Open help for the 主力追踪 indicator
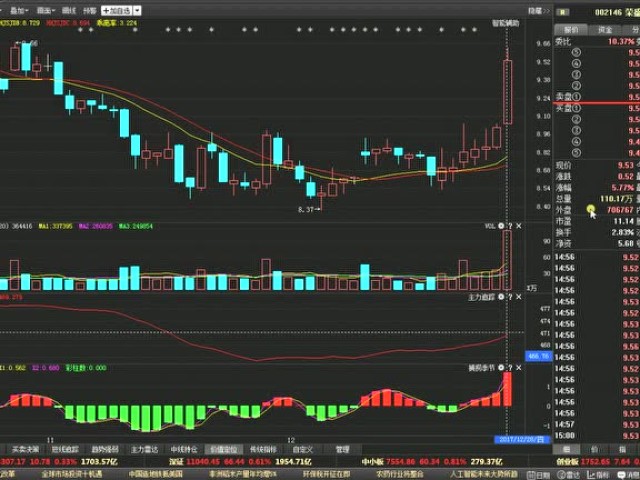The height and width of the screenshot is (480, 640). click(x=510, y=297)
